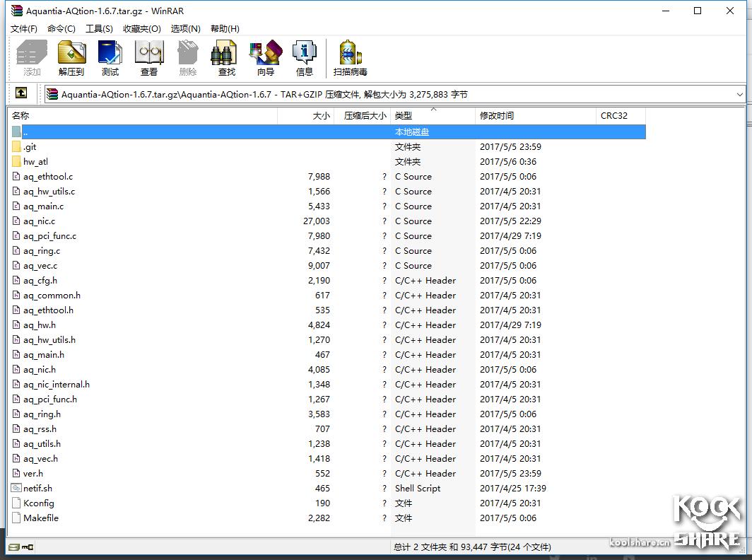Run the Virus Scan (扫描病毒) icon
Screen dimensions: 752x560
(351, 58)
